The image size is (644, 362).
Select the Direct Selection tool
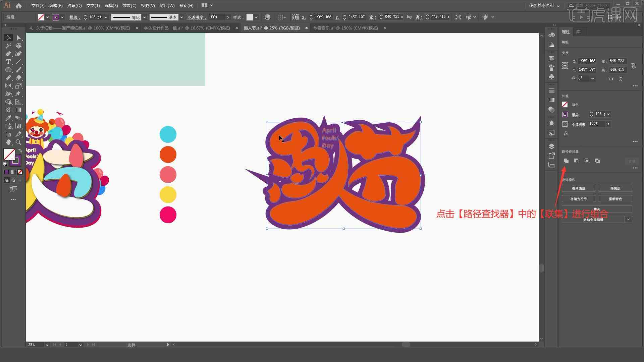click(19, 38)
